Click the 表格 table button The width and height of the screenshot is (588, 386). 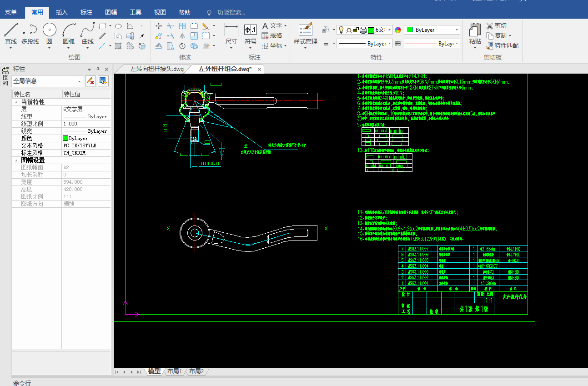pyautogui.click(x=272, y=35)
